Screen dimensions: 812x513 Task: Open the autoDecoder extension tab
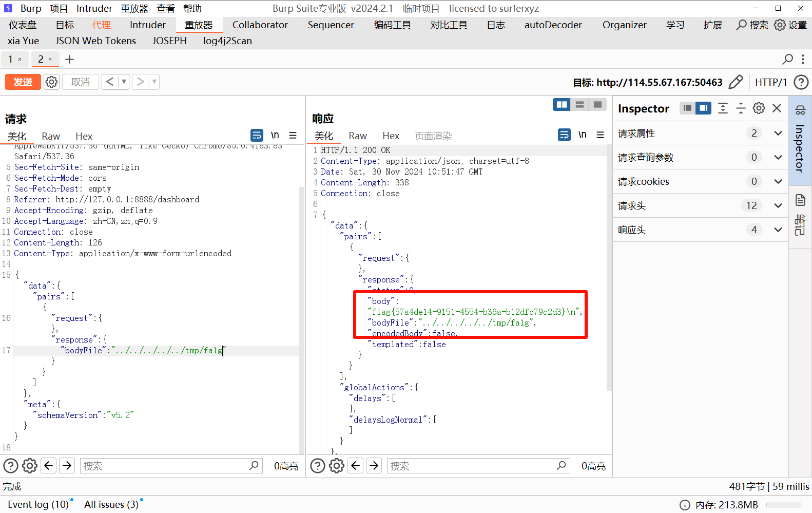point(553,25)
